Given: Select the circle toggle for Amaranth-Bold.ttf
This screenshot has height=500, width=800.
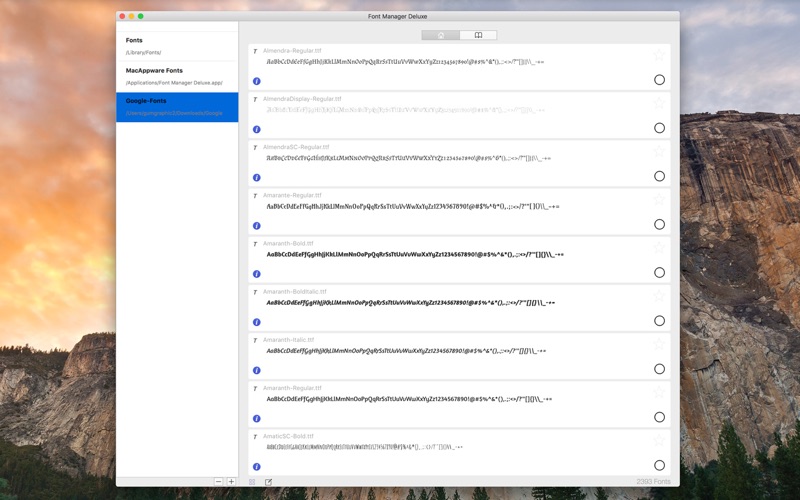Looking at the screenshot, I should pos(659,272).
